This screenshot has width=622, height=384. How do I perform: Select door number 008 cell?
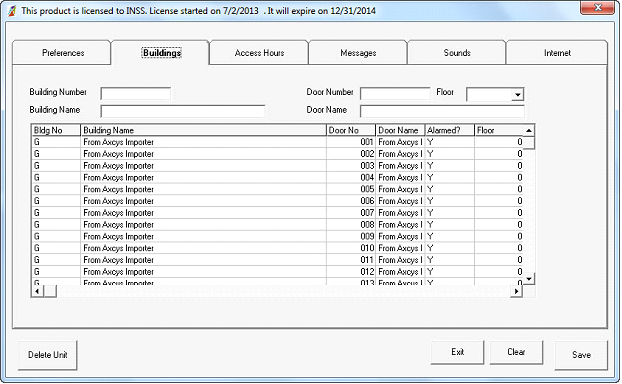click(x=351, y=225)
